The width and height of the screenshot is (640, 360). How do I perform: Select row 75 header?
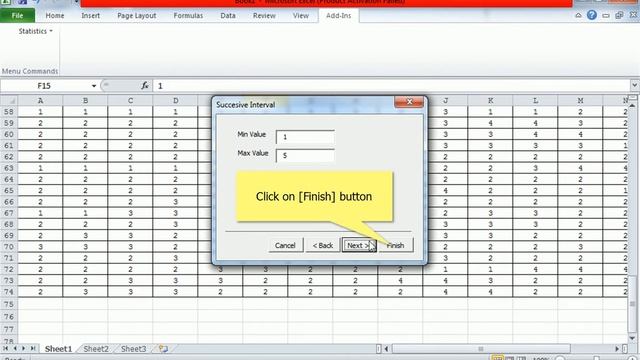[x=9, y=304]
